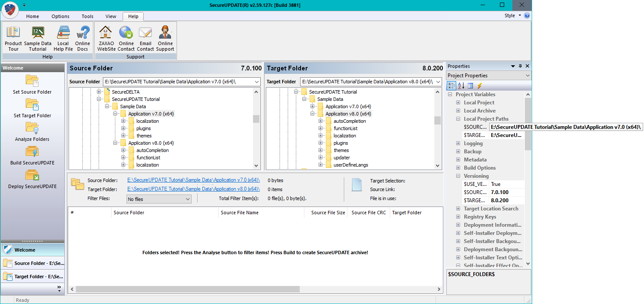The image size is (644, 304).
Task: Click the Set Source Folder icon
Action: click(x=32, y=81)
